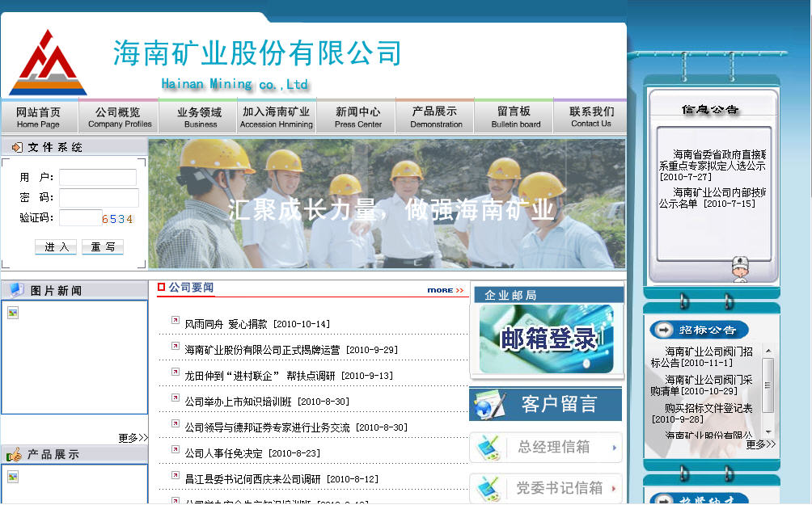The image size is (812, 505).
Task: Expand picture news with 更多>> link
Action: point(133,438)
